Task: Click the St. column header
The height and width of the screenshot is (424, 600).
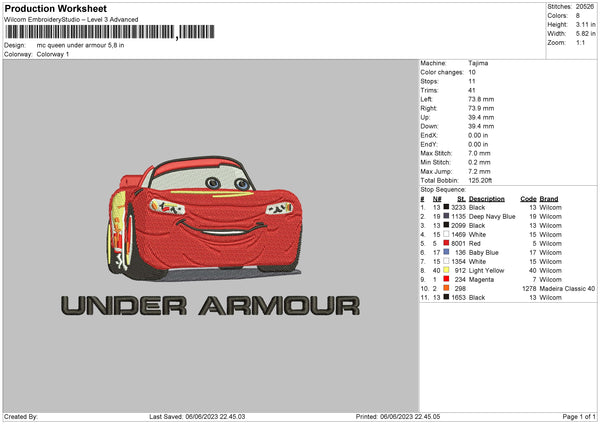Action: [x=461, y=199]
